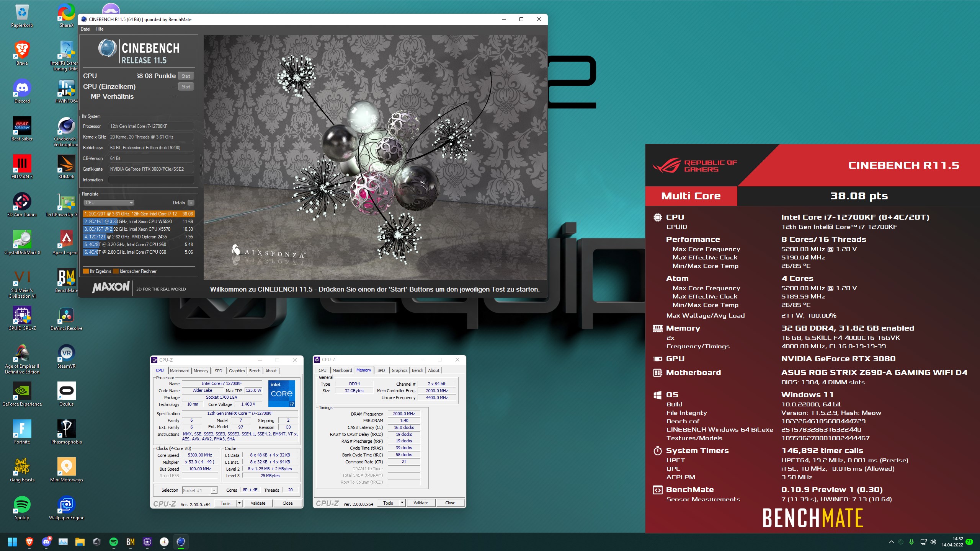This screenshot has height=551, width=980.
Task: Open Cinebench Verknüpfung desktop shortcut
Action: [66, 131]
